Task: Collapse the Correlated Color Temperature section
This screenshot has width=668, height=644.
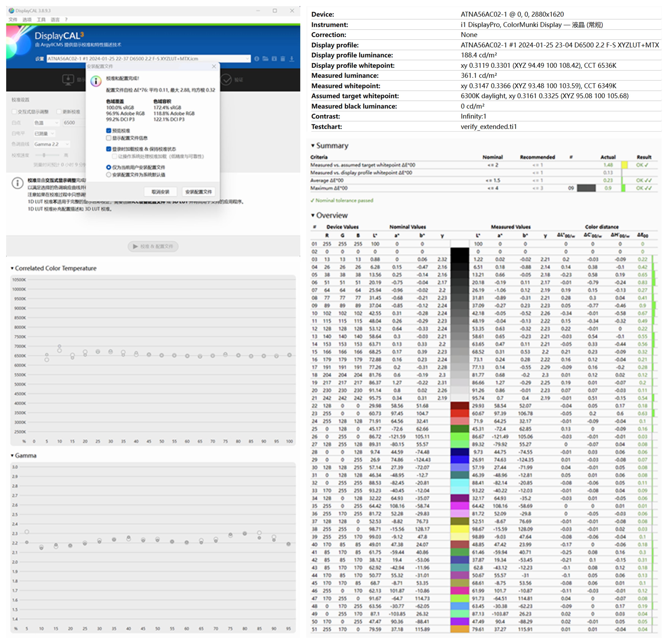Action: point(12,268)
